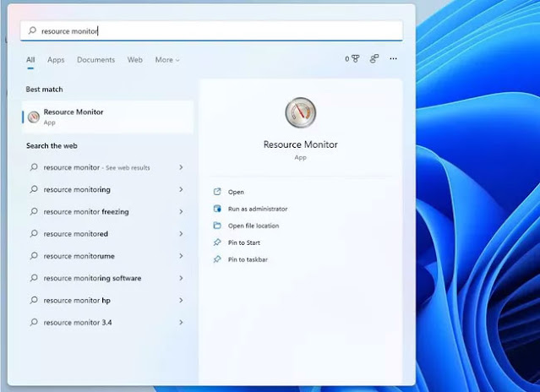Viewport: 540px width, 392px height.
Task: Choose Open file location
Action: point(254,226)
